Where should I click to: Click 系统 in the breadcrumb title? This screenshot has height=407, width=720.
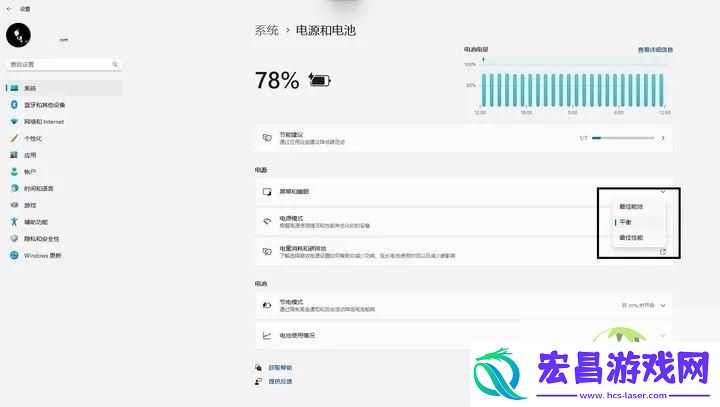coord(267,30)
